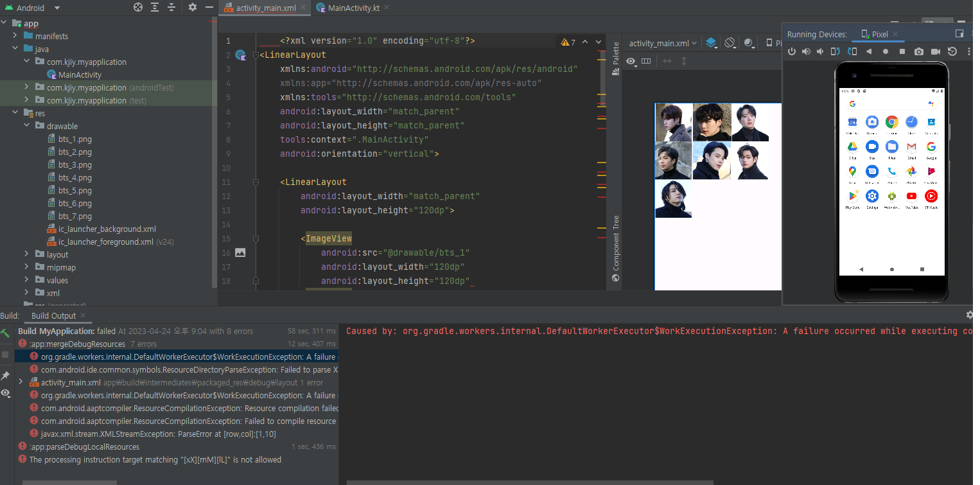Open Project panel settings gear
The height and width of the screenshot is (485, 980).
point(193,8)
